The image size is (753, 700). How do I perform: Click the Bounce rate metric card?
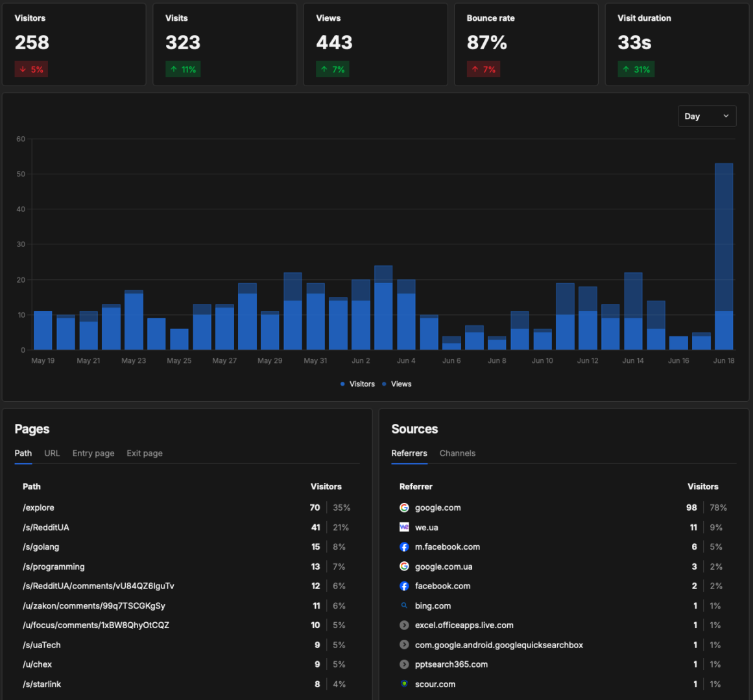click(x=526, y=45)
